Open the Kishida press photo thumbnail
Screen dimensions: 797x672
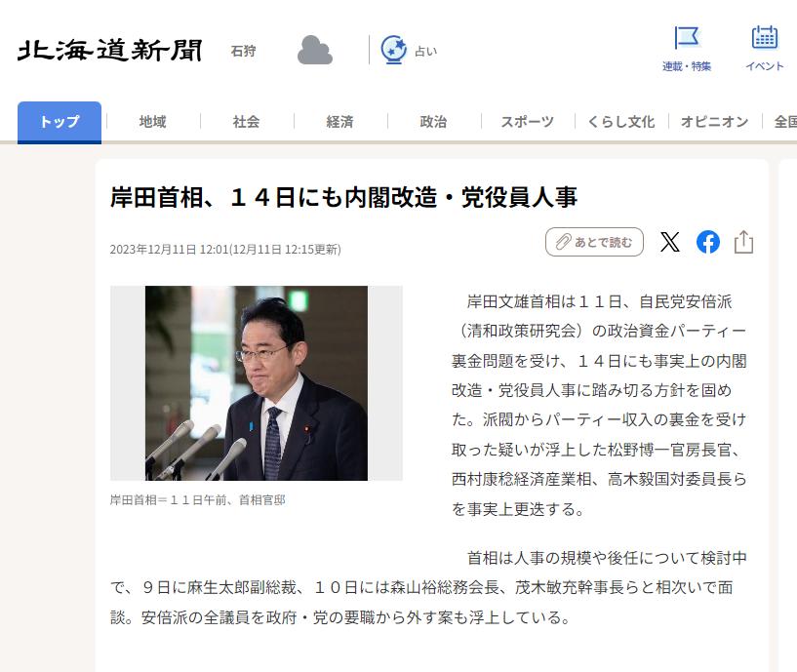(x=257, y=383)
